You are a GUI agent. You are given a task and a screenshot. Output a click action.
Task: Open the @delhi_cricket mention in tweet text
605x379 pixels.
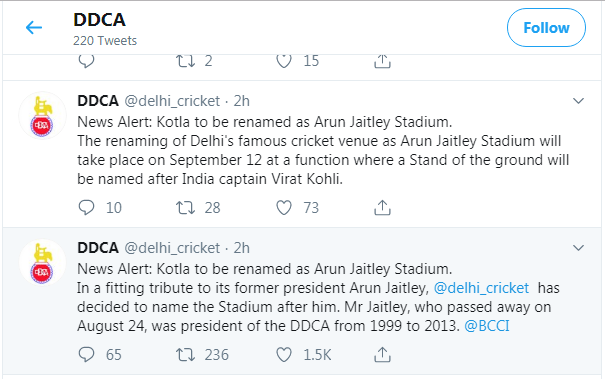481,288
